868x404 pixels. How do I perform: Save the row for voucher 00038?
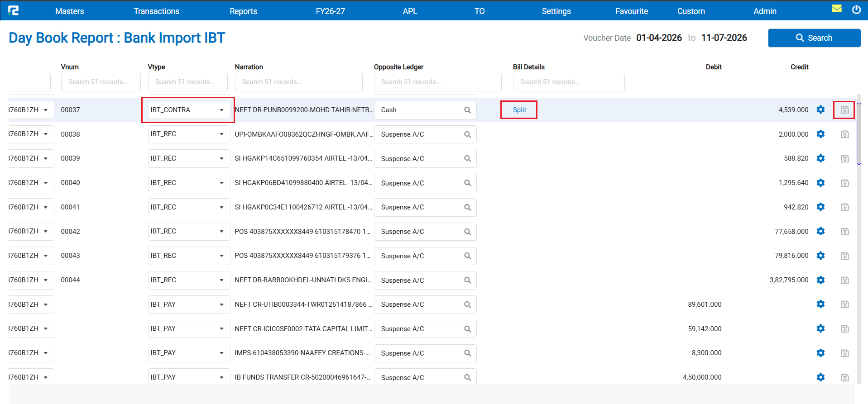[x=844, y=134]
